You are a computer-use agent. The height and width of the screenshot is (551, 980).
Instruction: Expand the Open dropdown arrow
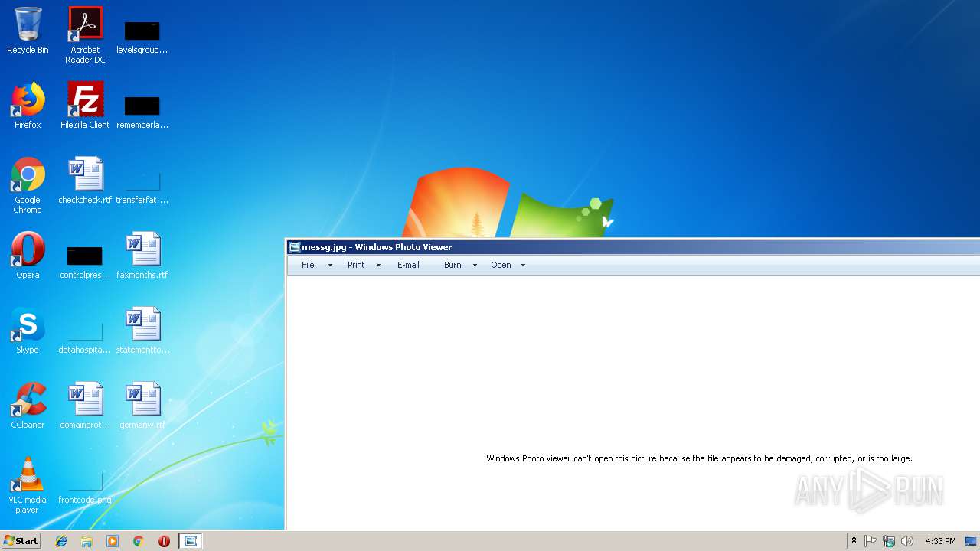point(523,265)
